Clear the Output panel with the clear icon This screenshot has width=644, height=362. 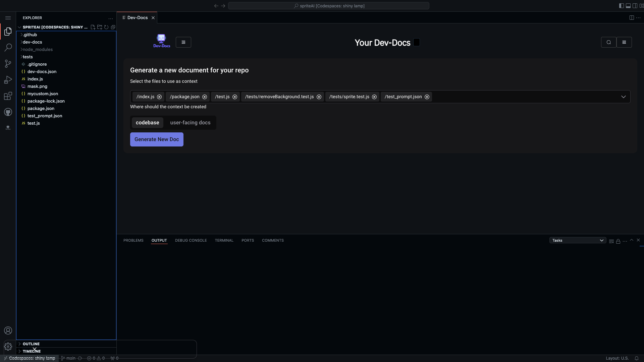pos(611,241)
